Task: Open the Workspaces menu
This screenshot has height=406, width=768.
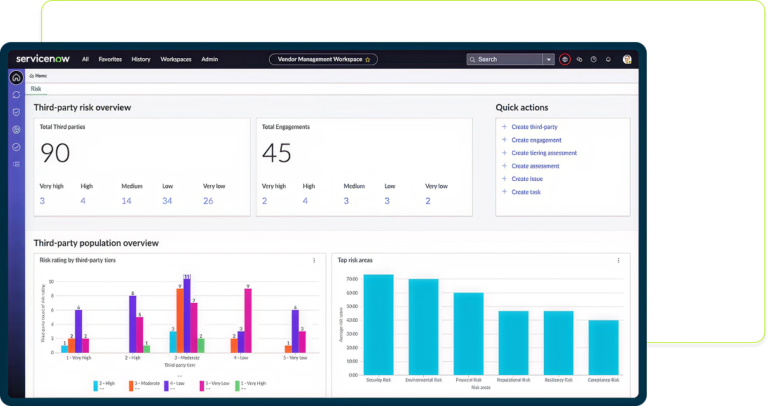Action: click(176, 59)
